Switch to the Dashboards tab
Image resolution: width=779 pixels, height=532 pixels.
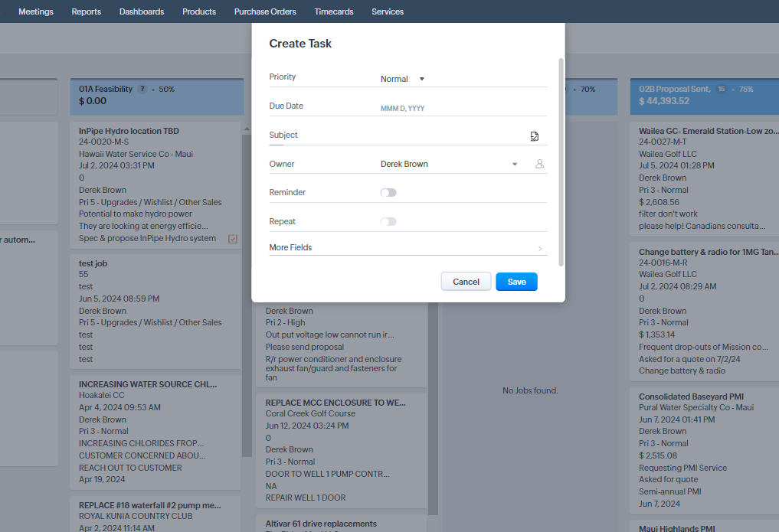point(142,11)
